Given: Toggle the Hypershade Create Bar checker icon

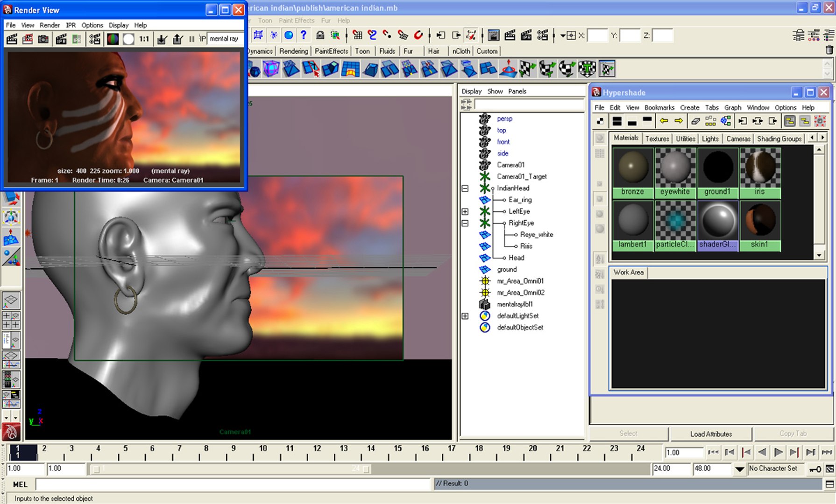Looking at the screenshot, I should point(600,121).
